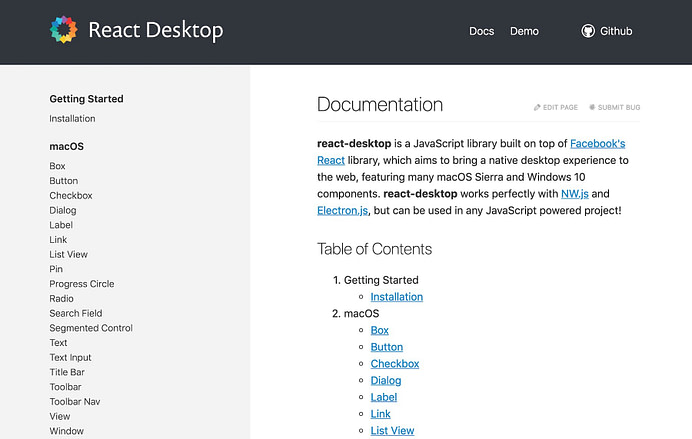The width and height of the screenshot is (692, 439).
Task: Open Link entry in Table of Contents
Action: coord(380,414)
